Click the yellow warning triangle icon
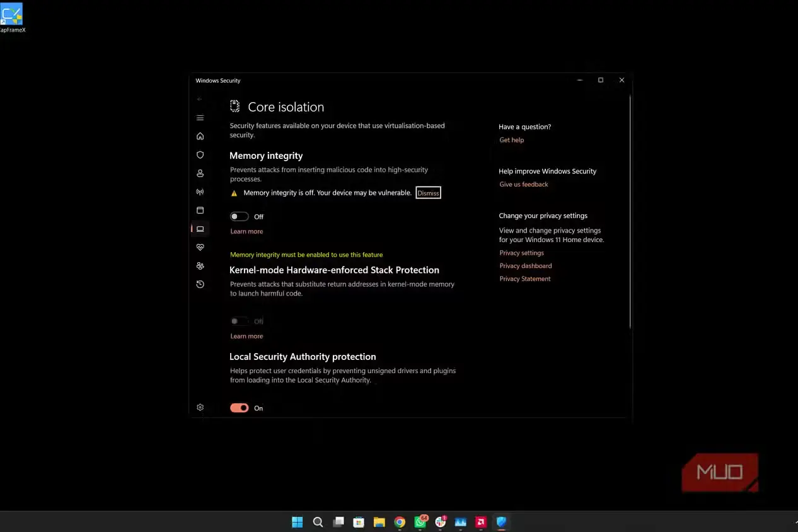Screen dimensions: 798x532 234,193
